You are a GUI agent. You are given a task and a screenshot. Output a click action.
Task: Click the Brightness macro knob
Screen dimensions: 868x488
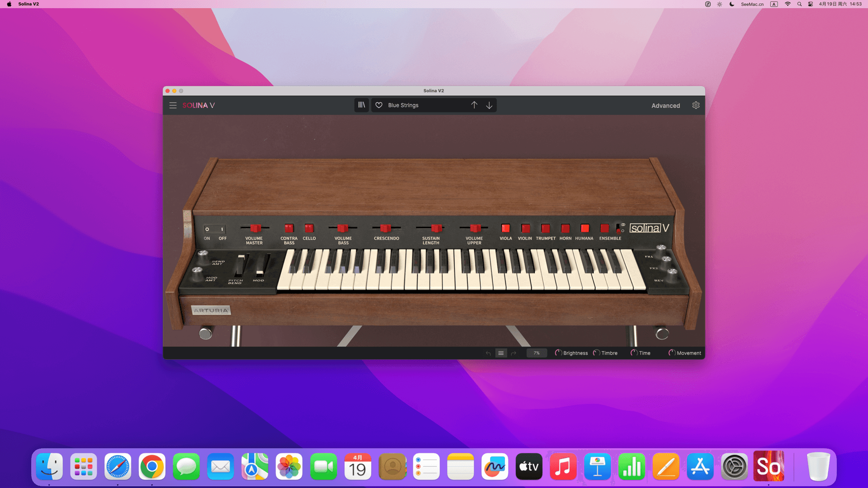click(558, 353)
